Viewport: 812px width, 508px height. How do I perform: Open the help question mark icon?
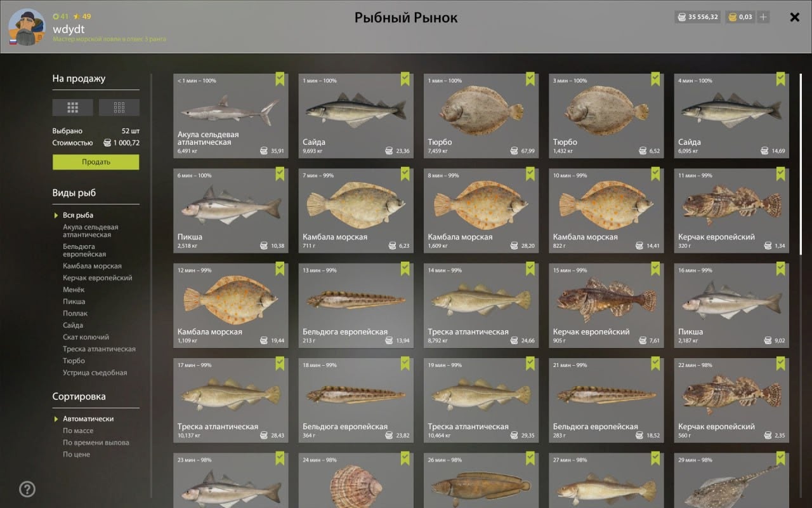(27, 489)
